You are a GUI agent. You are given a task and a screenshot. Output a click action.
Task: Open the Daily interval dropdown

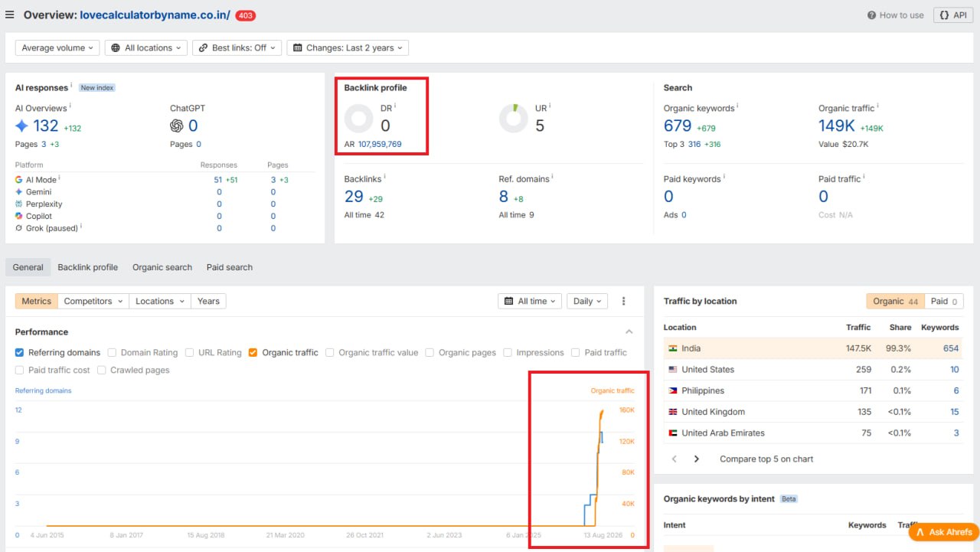(588, 302)
